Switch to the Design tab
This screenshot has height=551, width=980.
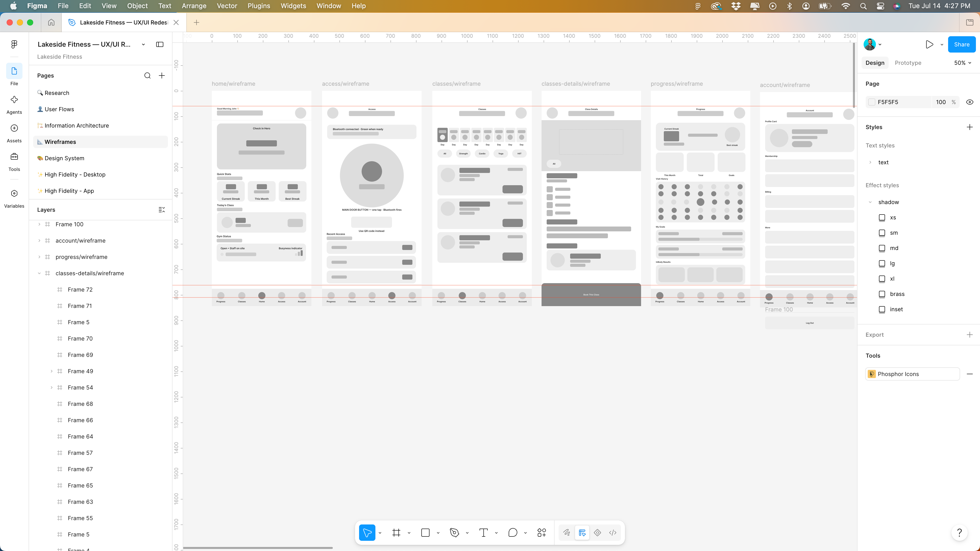(x=875, y=63)
